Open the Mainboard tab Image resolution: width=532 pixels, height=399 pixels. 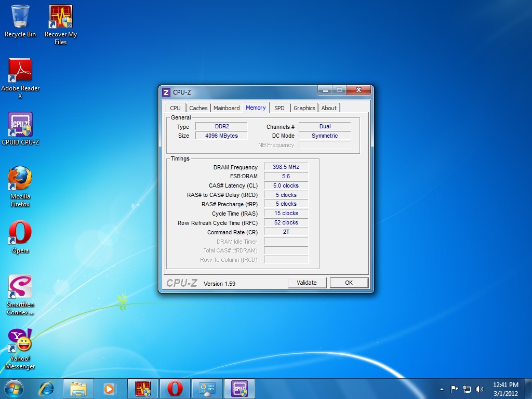227,108
